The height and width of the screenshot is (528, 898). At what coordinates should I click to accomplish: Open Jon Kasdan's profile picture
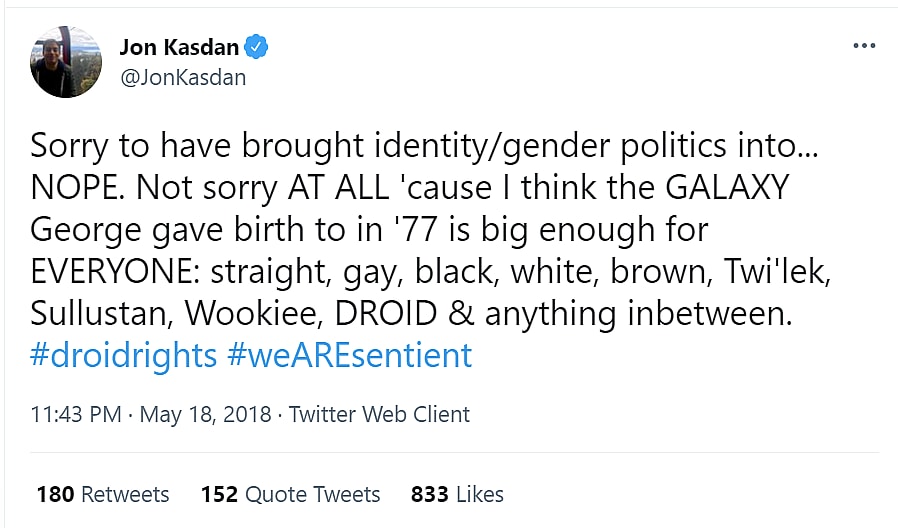[x=66, y=61]
